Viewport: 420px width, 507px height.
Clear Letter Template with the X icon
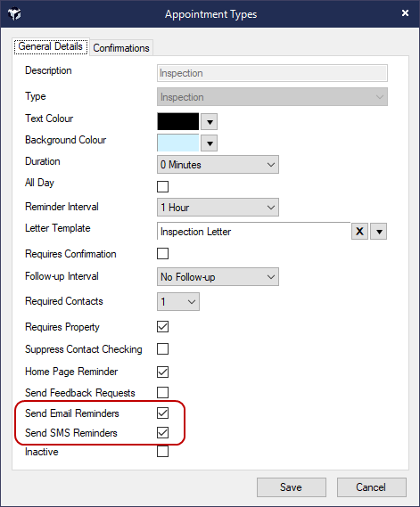click(359, 231)
